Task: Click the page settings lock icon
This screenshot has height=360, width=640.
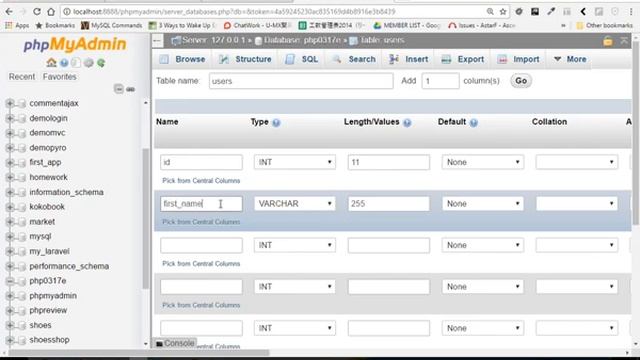Action: 608,41
